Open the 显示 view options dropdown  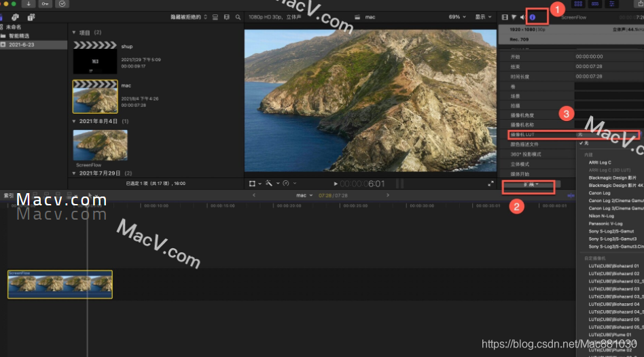[x=484, y=17]
